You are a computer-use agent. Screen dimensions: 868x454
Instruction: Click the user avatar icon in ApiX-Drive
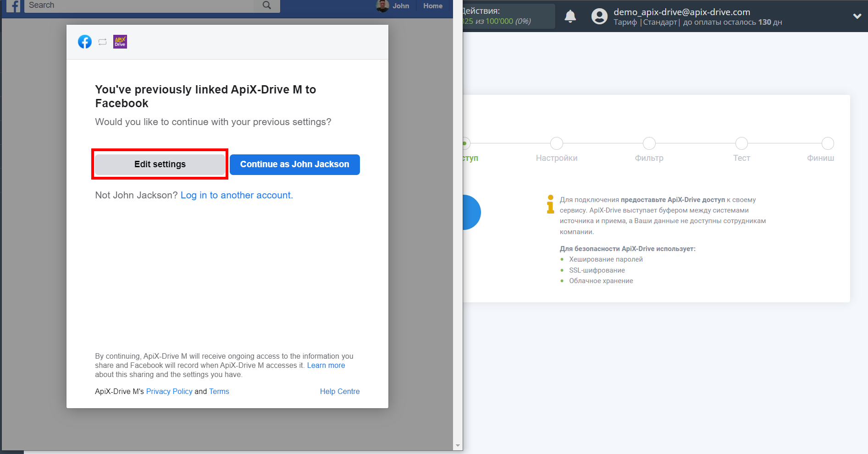599,16
